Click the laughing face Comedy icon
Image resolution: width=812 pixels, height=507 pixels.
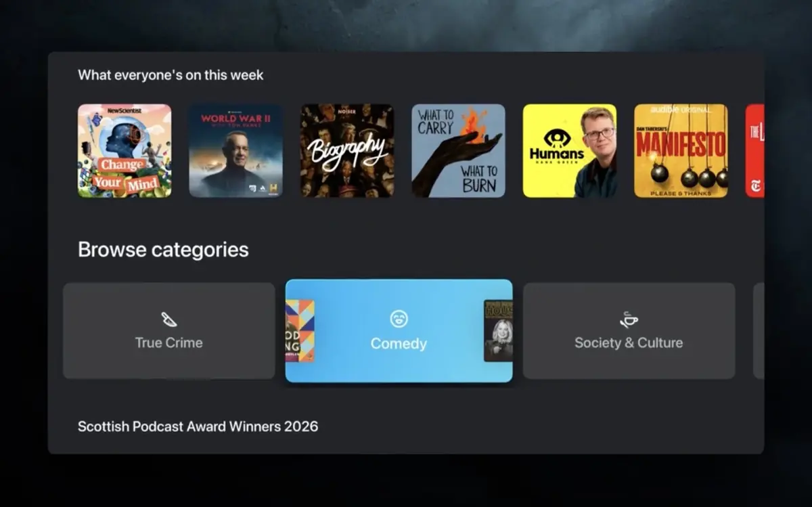(x=399, y=319)
